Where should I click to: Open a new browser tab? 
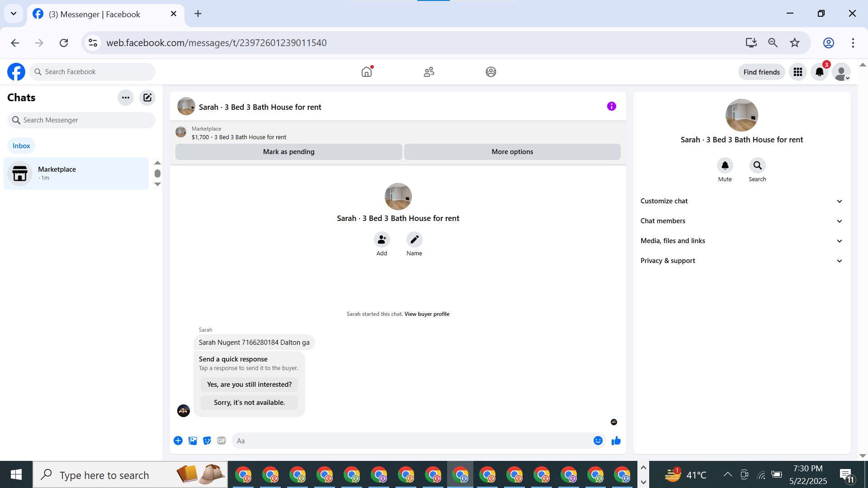198,14
